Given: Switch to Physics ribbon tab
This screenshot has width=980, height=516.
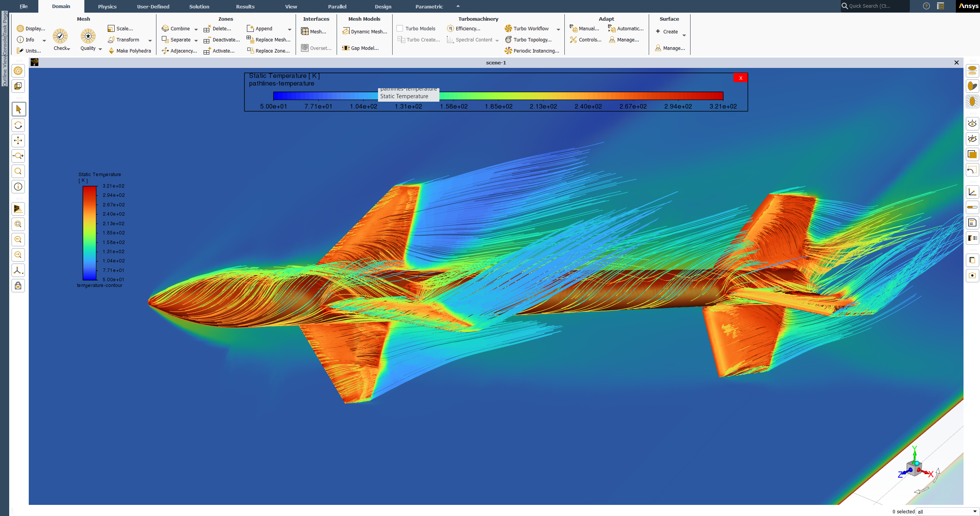Looking at the screenshot, I should 107,6.
